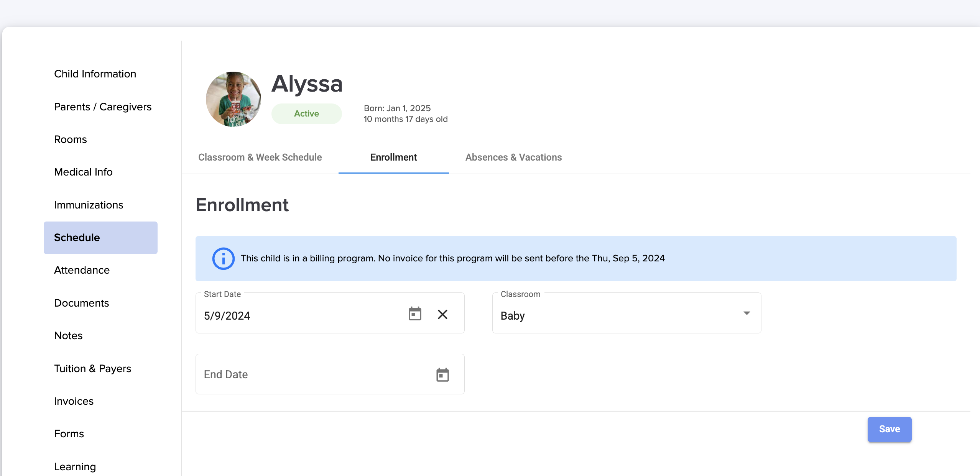Open the Start Date calendar picker
980x476 pixels.
pyautogui.click(x=415, y=314)
